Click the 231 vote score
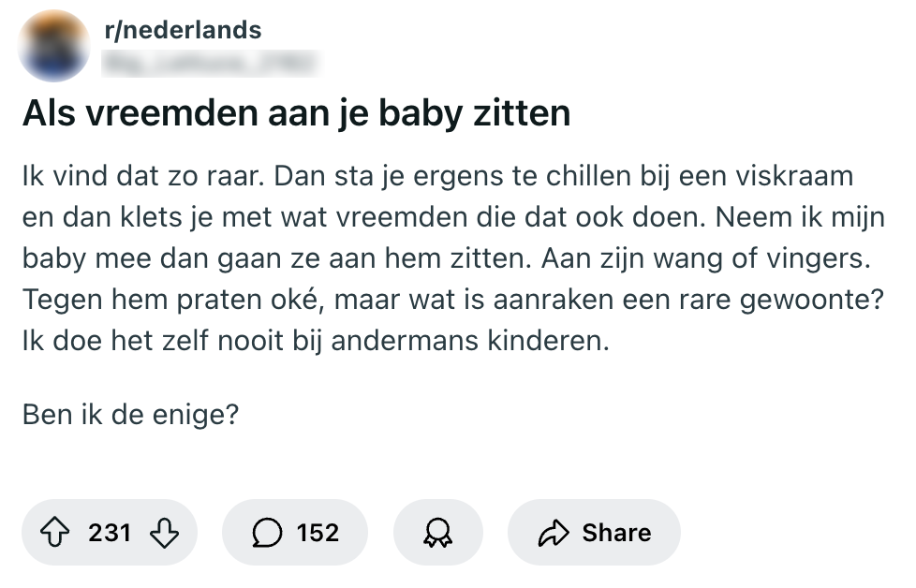The height and width of the screenshot is (588, 916). click(110, 533)
